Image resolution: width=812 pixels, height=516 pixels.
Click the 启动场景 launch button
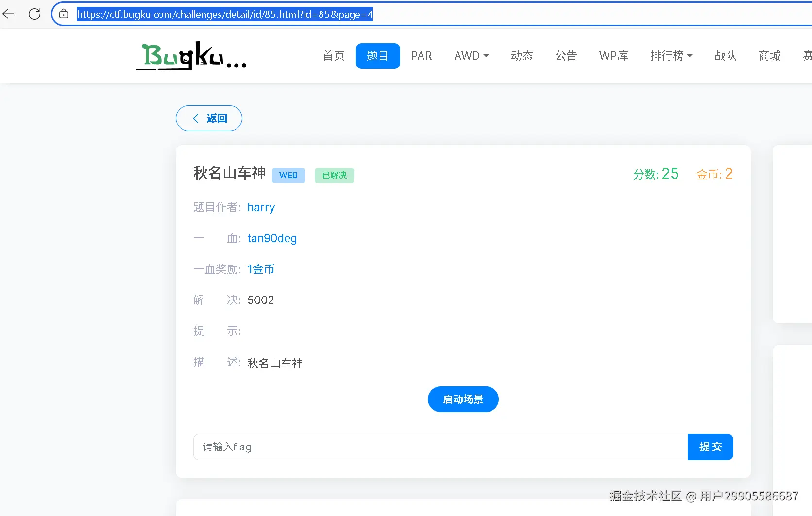[463, 399]
